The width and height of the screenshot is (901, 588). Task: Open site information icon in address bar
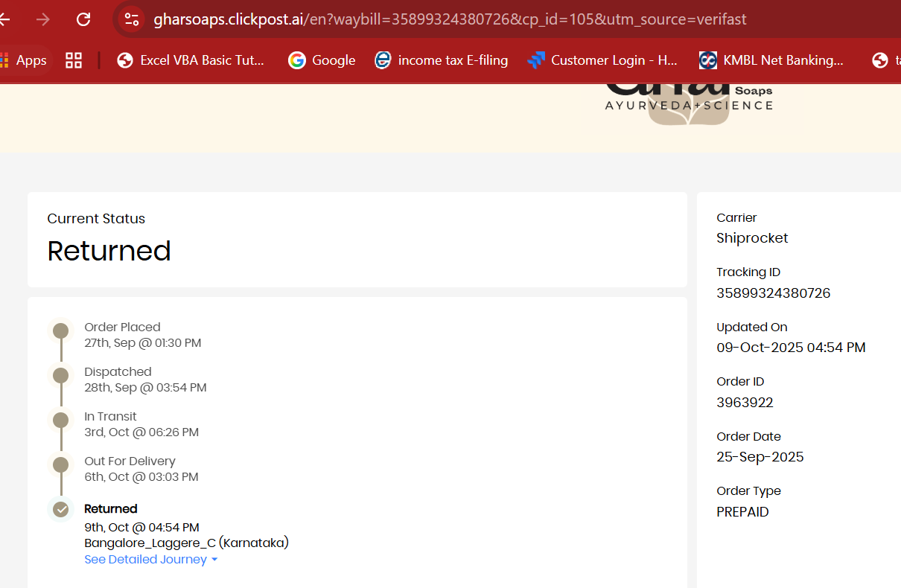coord(132,19)
